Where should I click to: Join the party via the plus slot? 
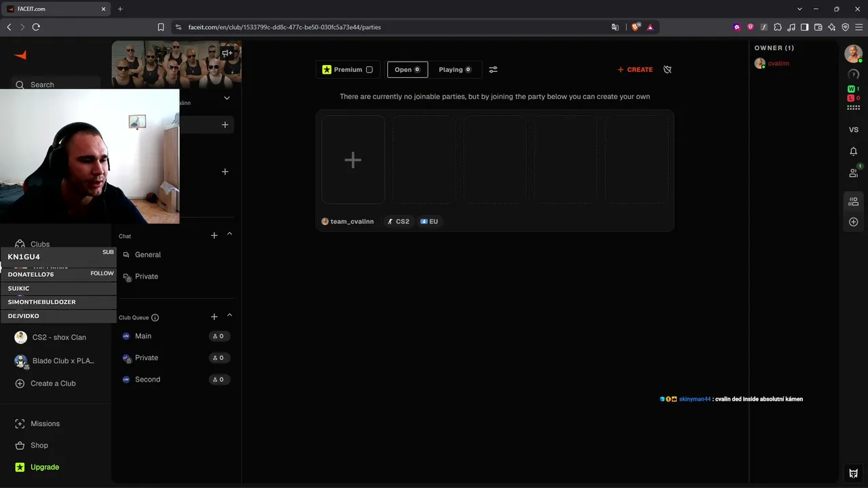point(353,160)
